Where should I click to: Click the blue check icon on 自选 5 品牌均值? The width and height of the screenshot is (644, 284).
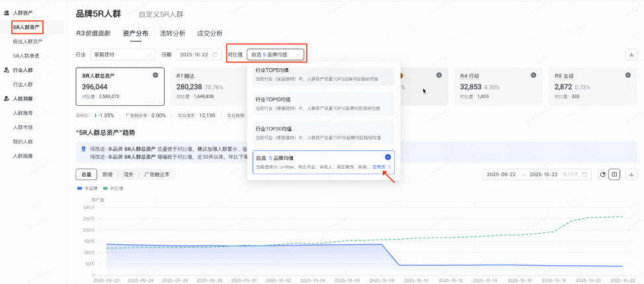click(388, 157)
